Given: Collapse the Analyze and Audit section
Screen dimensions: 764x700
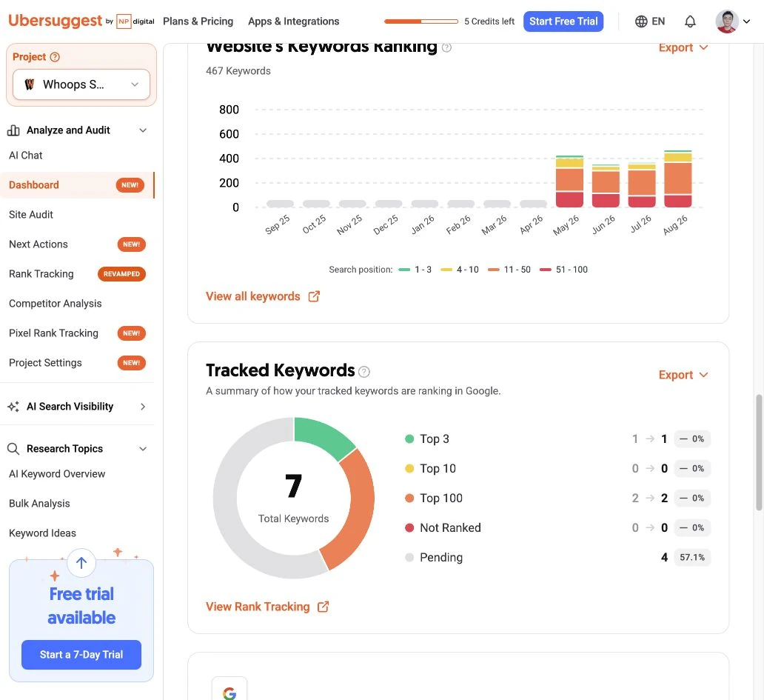Looking at the screenshot, I should pos(143,130).
